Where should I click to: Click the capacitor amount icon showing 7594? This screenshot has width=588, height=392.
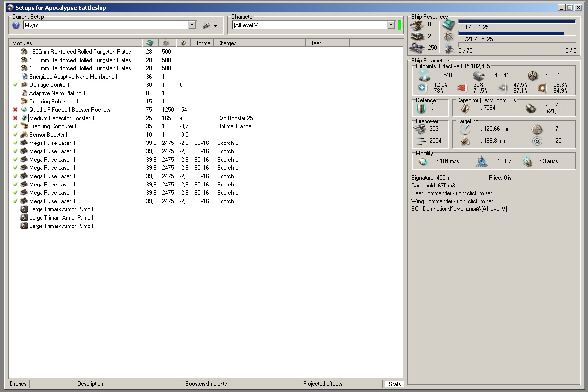[x=466, y=108]
